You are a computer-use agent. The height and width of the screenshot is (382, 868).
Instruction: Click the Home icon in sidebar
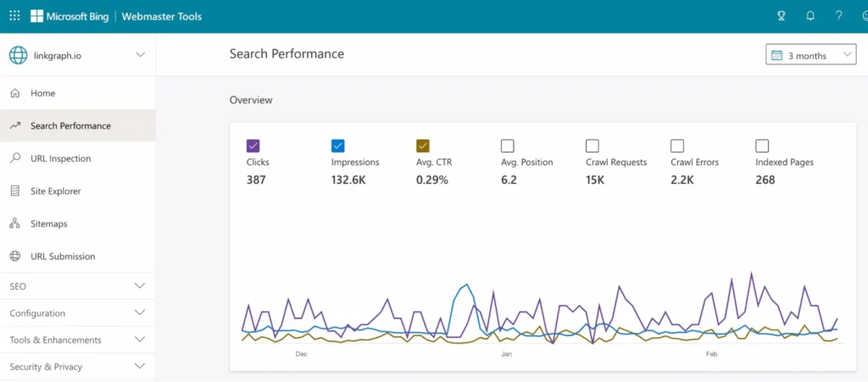[14, 93]
